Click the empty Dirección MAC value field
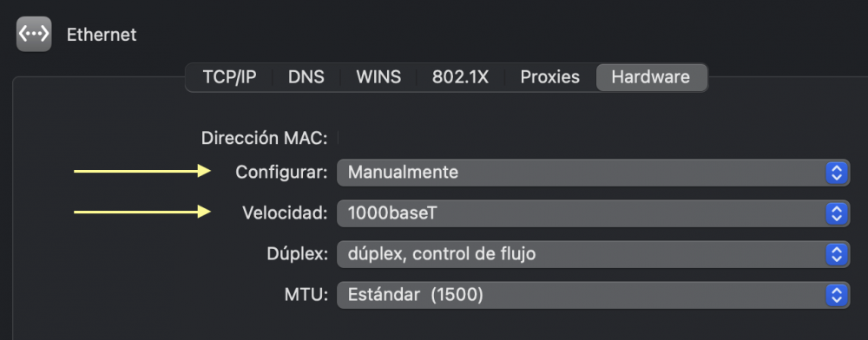This screenshot has width=868, height=340. [x=593, y=138]
